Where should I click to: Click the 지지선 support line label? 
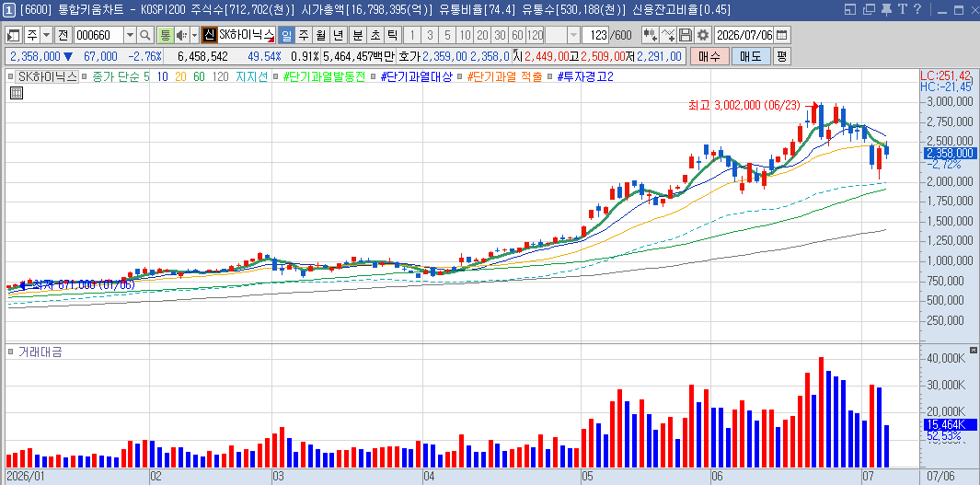251,77
